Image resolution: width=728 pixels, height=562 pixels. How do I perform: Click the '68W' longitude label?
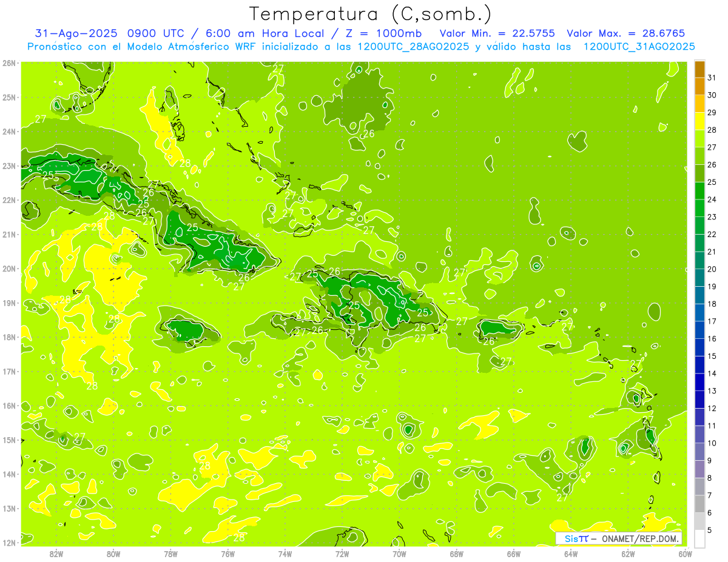point(457,554)
